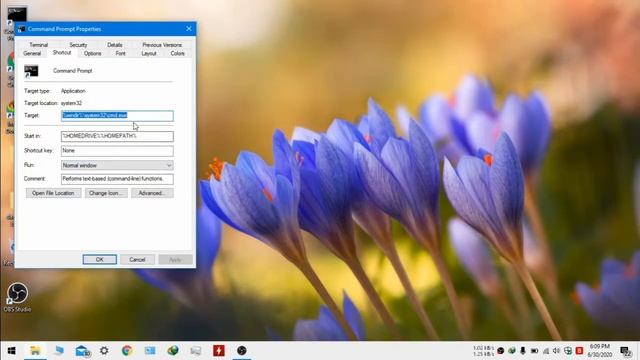Click the Command Prompt icon in the dialog
The width and height of the screenshot is (640, 360).
coord(31,71)
